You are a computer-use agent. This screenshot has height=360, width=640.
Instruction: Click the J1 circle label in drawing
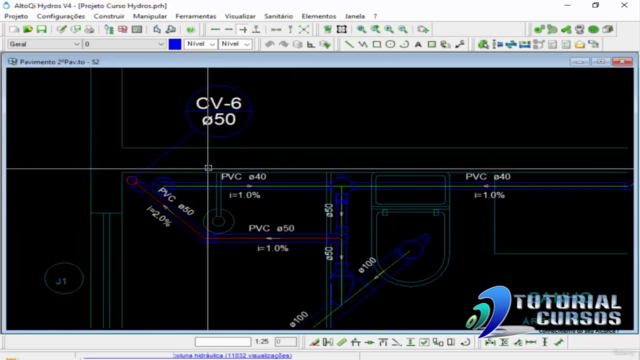point(64,279)
